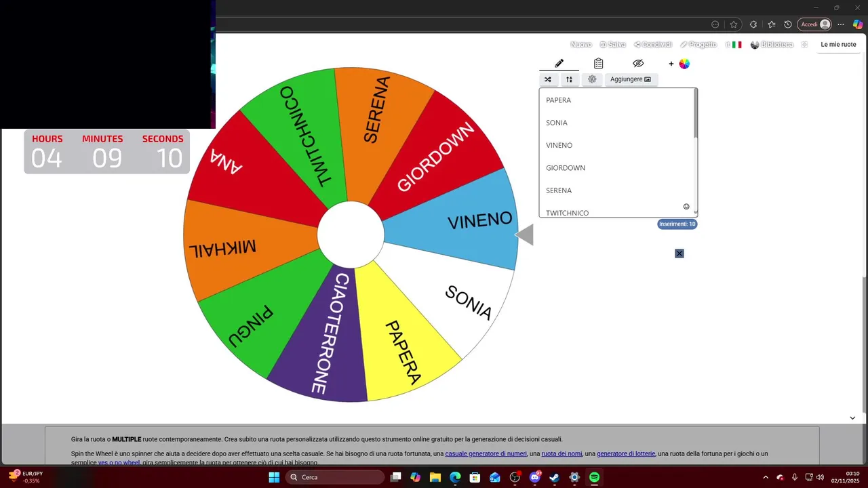Open the emoji picker in entries box
The width and height of the screenshot is (868, 488).
(686, 207)
